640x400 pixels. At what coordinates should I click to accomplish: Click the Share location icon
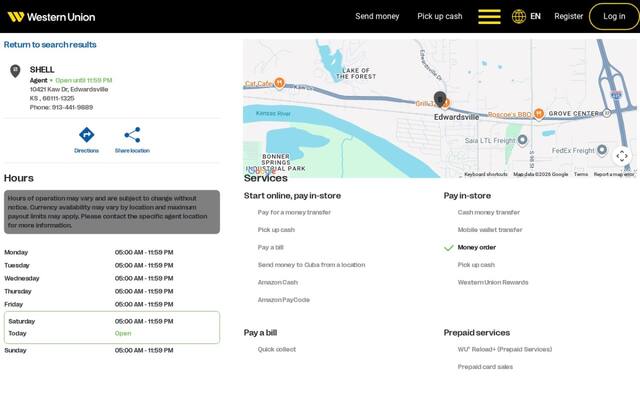point(132,135)
